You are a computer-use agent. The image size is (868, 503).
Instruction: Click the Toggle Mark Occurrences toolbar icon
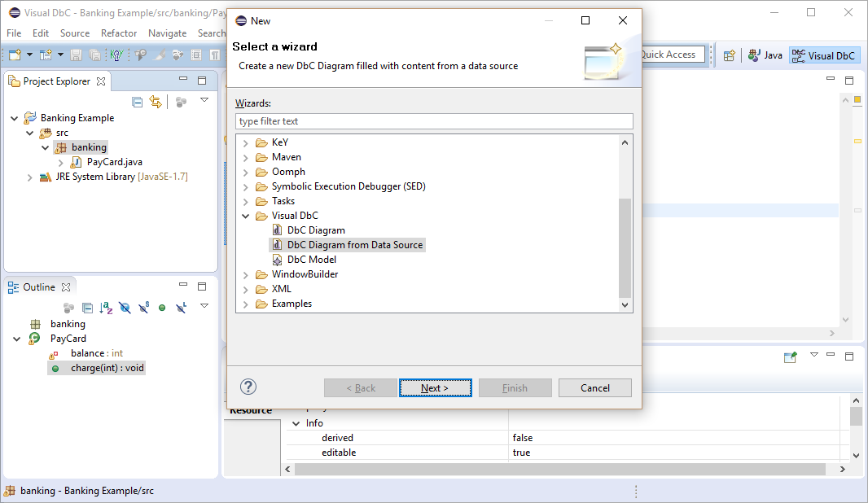point(159,55)
